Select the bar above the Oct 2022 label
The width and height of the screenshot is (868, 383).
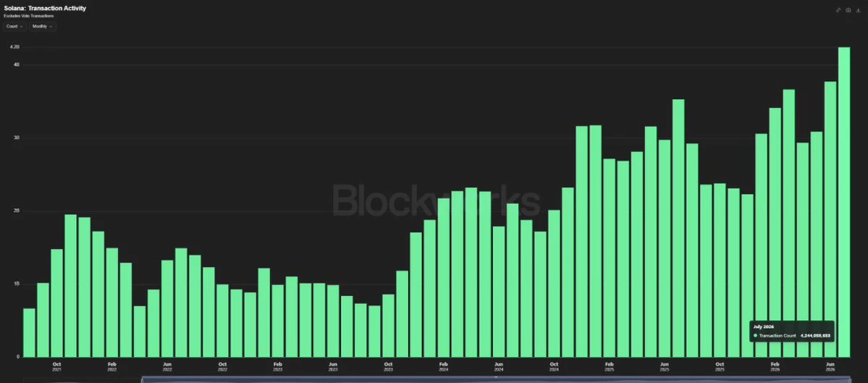222,321
